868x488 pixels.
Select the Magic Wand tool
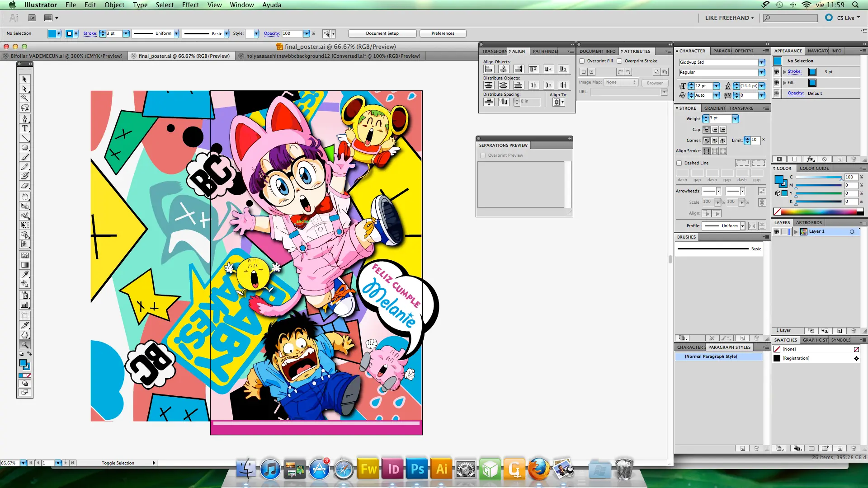[25, 98]
